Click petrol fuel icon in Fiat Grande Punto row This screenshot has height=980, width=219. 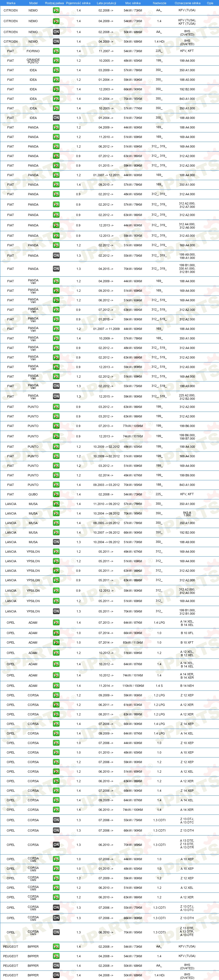(x=56, y=61)
